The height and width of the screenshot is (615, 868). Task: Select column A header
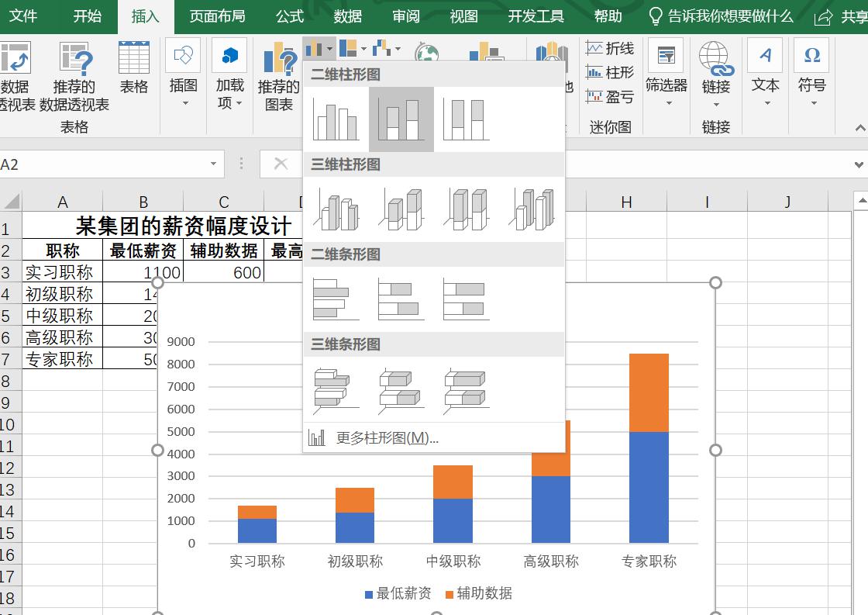pos(63,202)
